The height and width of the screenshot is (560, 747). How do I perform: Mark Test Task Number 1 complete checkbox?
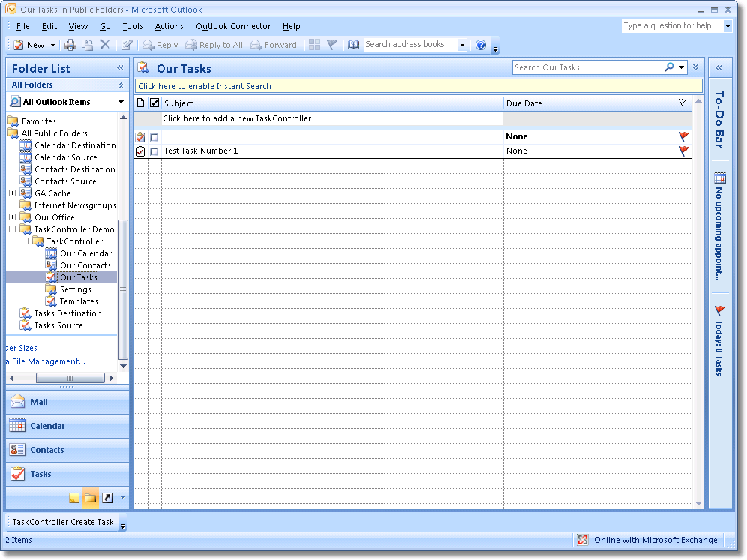[x=154, y=151]
